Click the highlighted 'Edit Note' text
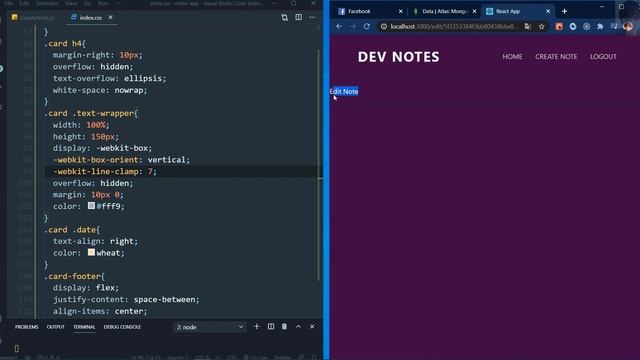The width and height of the screenshot is (640, 360). 344,91
